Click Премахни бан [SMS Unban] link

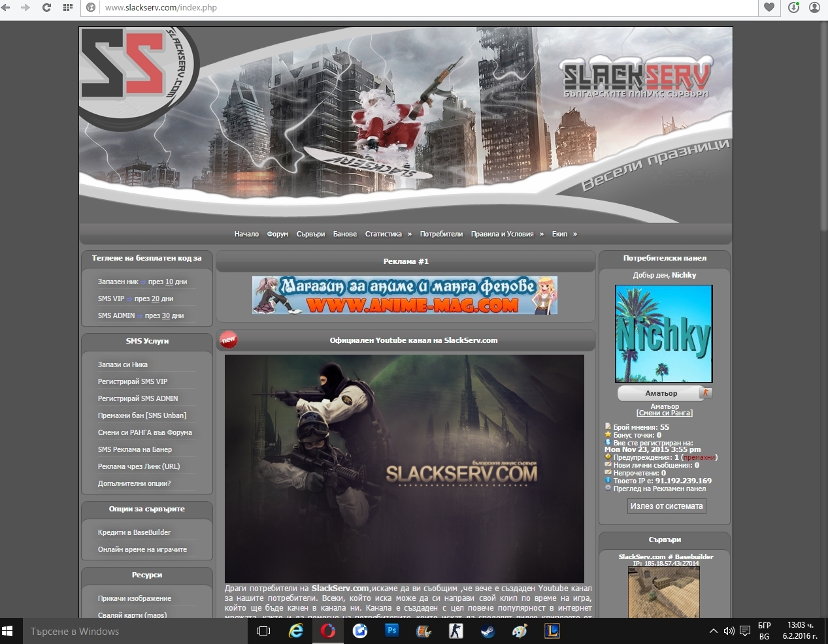point(142,415)
